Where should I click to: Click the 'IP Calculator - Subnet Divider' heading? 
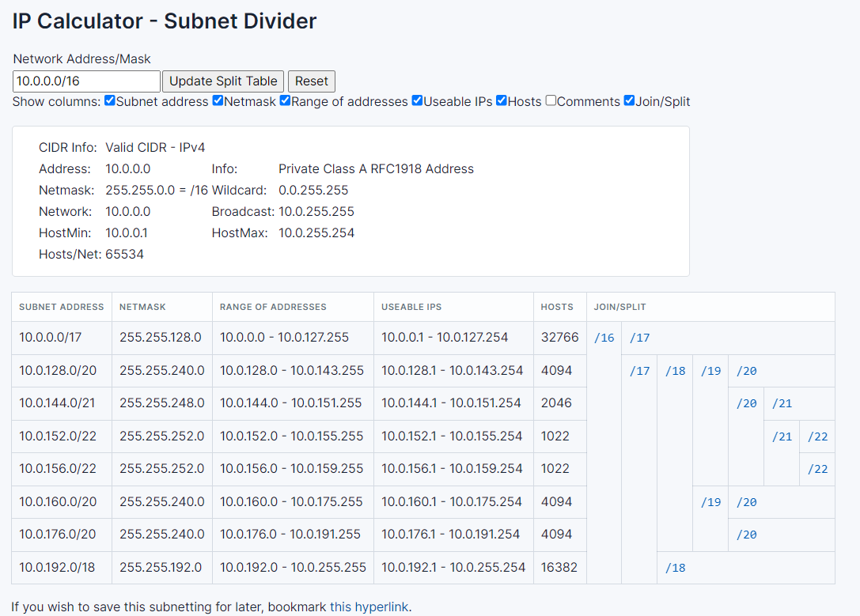tap(165, 21)
